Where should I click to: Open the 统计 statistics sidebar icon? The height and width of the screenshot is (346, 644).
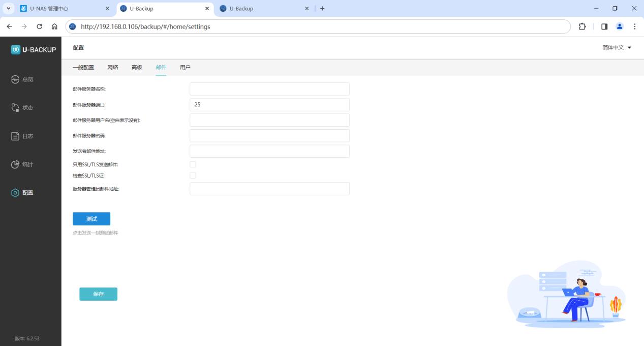[16, 164]
